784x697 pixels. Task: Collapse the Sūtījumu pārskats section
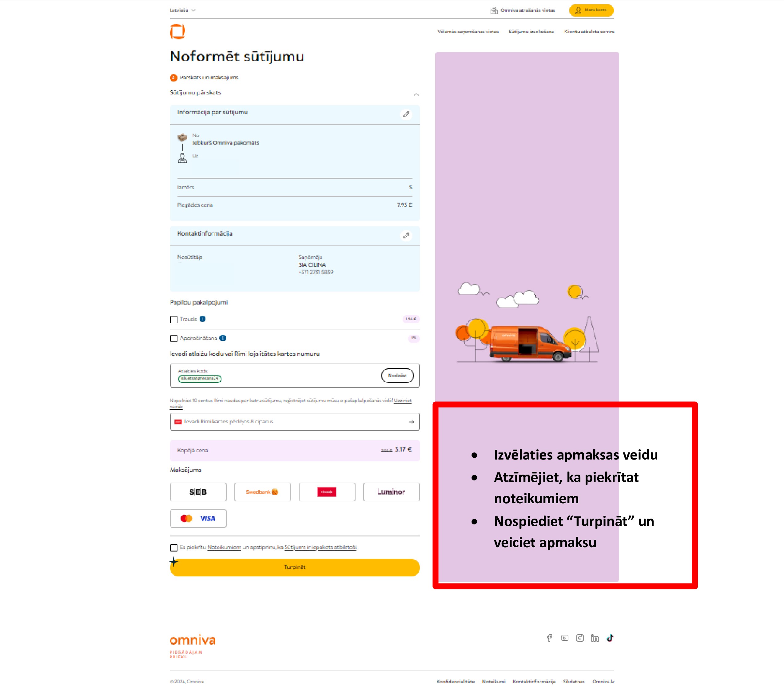[416, 94]
